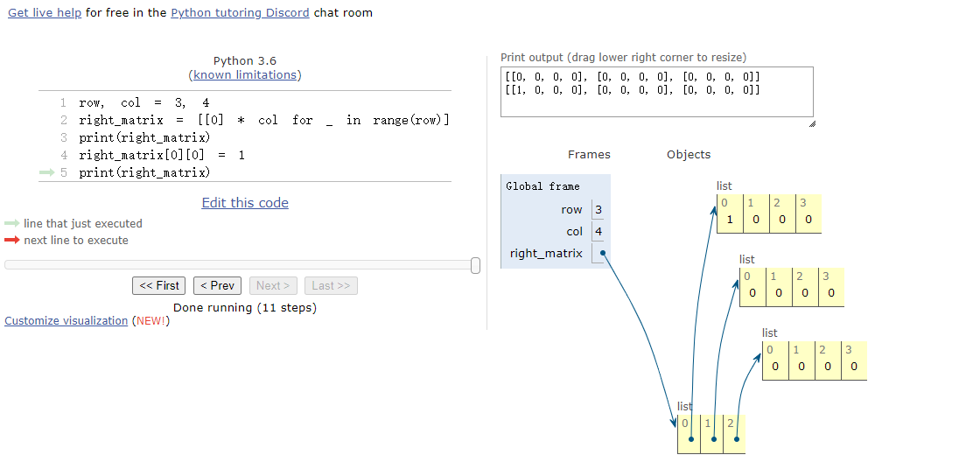This screenshot has height=462, width=980.
Task: Click pointer dot in outer list index 1
Action: [714, 439]
